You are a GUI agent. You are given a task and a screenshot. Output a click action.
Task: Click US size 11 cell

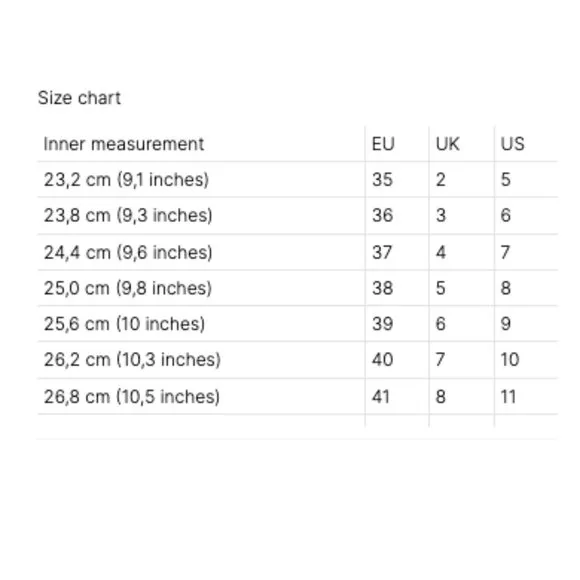click(x=508, y=397)
